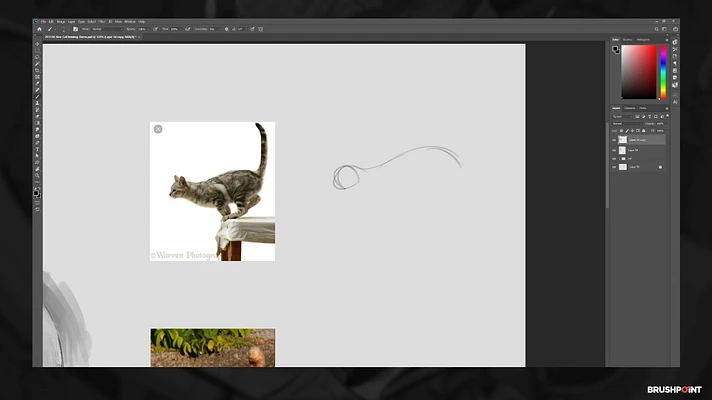The height and width of the screenshot is (400, 712).
Task: Switch to the Swatches tab
Action: [628, 40]
